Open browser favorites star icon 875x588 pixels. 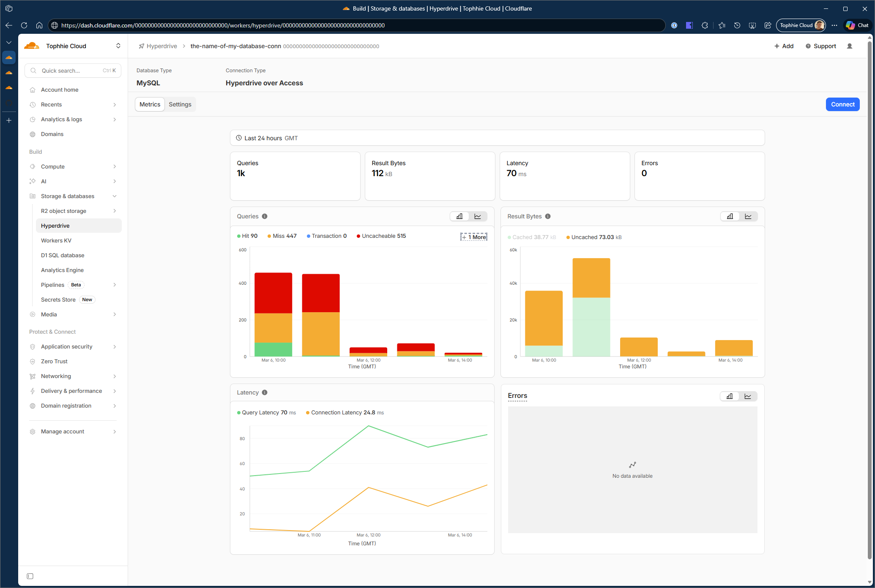722,25
